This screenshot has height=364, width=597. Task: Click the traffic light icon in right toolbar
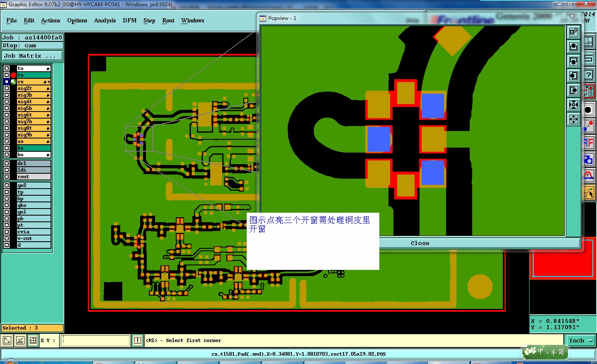point(589,92)
